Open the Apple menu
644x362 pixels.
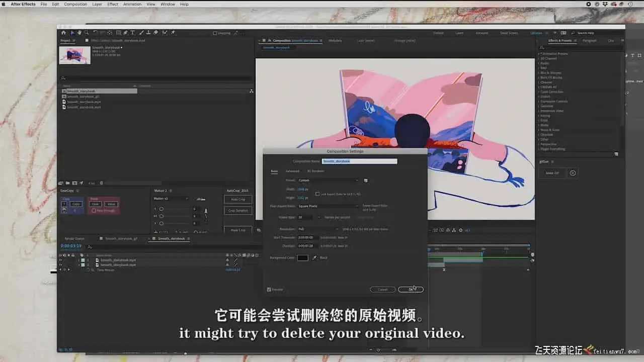coord(4,4)
